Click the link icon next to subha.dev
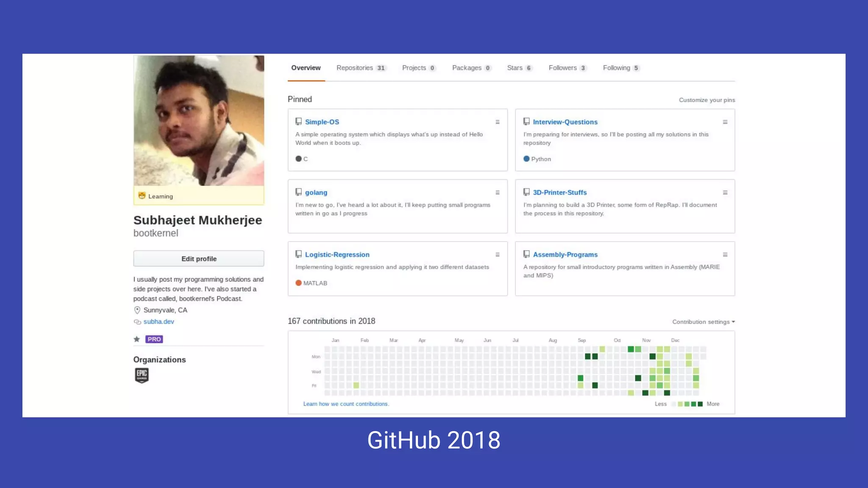The image size is (868, 488). coord(137,322)
